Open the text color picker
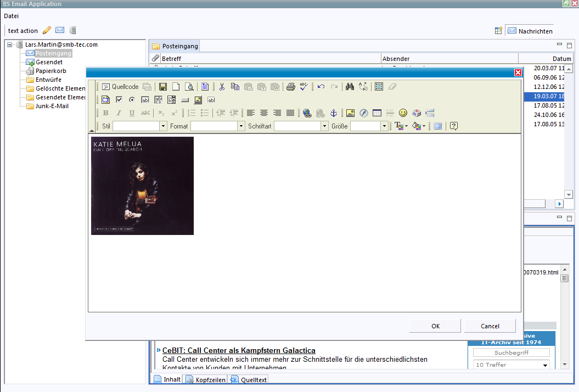579x392 pixels. 401,126
